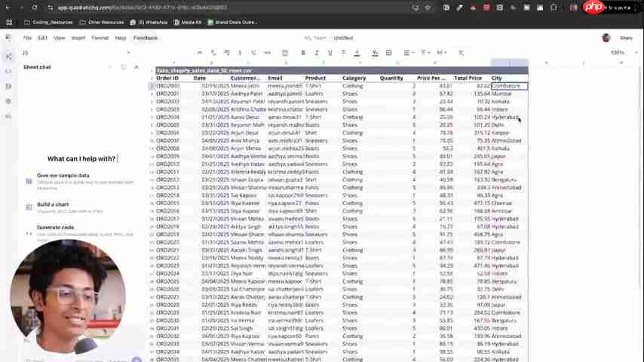This screenshot has width=644, height=362.
Task: Open the Edit menu
Action: click(x=43, y=38)
